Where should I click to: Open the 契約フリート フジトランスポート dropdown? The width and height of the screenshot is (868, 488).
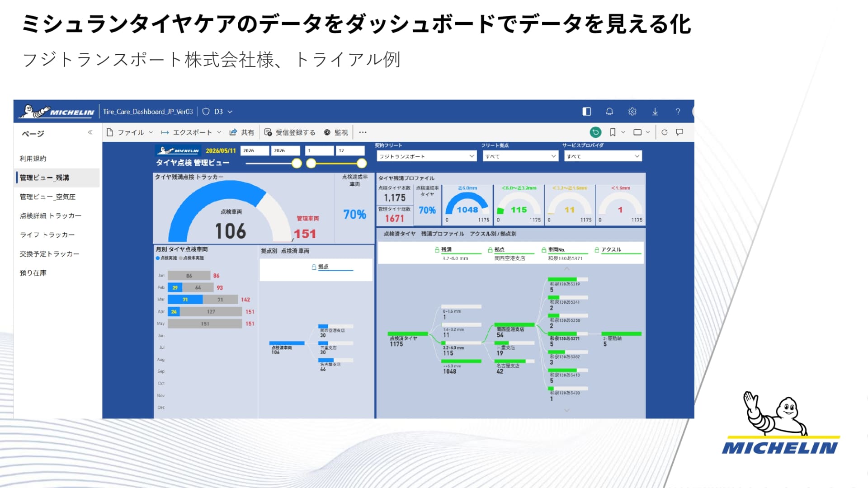(426, 156)
